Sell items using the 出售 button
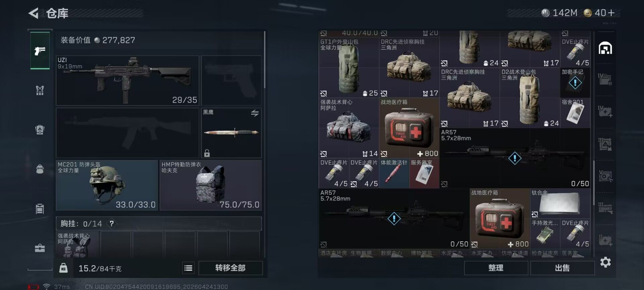The image size is (644, 290). pos(562,268)
